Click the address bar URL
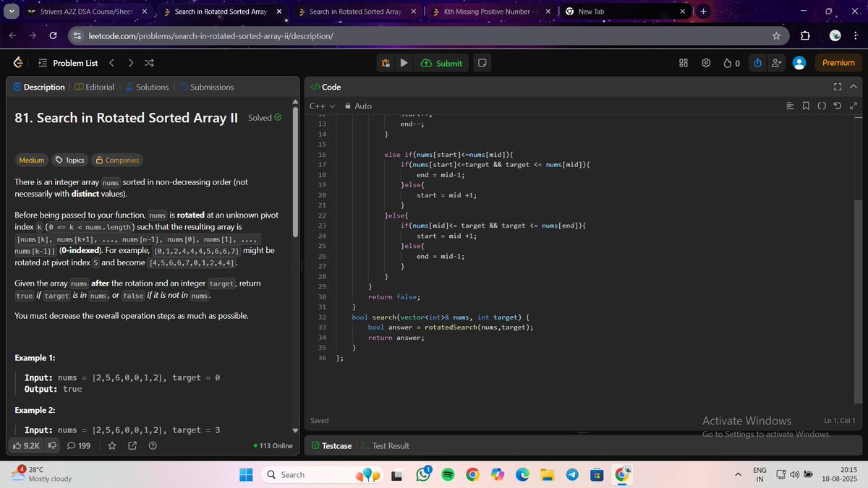Screen dimensions: 868x488 point(210,35)
